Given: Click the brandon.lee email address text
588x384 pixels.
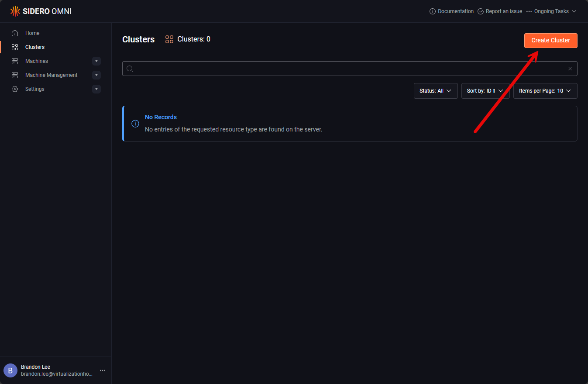Looking at the screenshot, I should (x=57, y=374).
